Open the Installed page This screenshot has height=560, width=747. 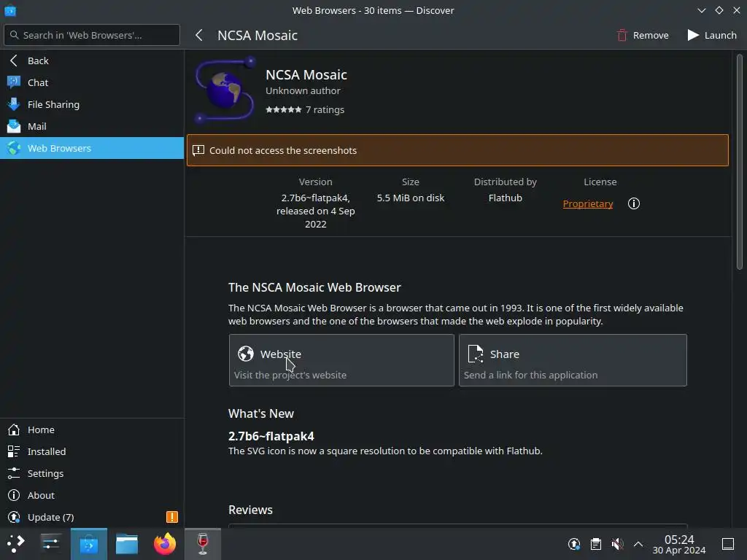[x=92, y=451]
